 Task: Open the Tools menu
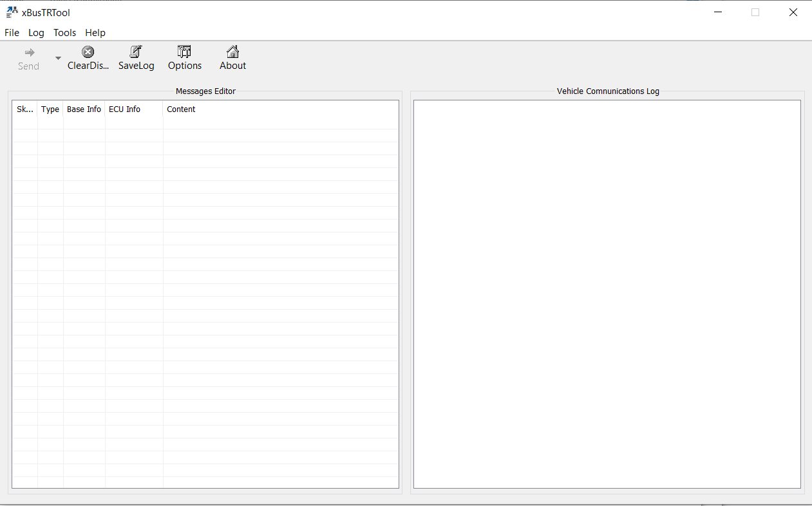64,33
